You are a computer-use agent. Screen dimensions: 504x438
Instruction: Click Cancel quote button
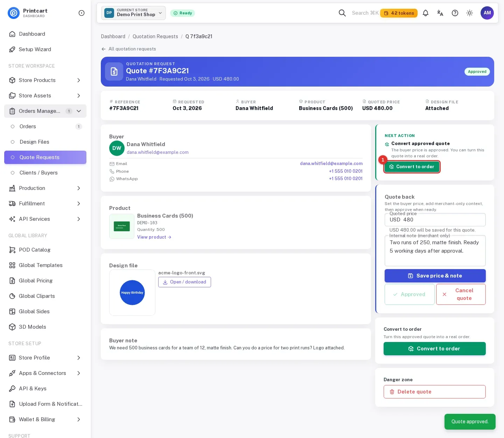(461, 294)
